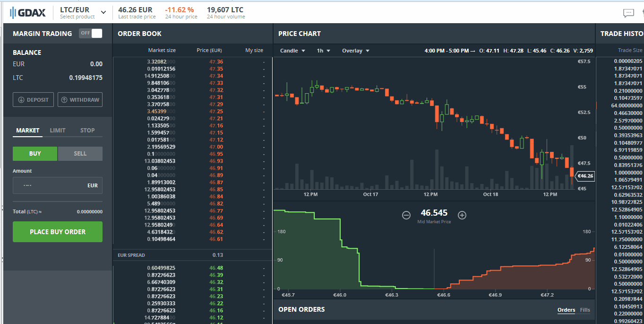
Task: Enable the margin trading toggle
Action: point(90,34)
